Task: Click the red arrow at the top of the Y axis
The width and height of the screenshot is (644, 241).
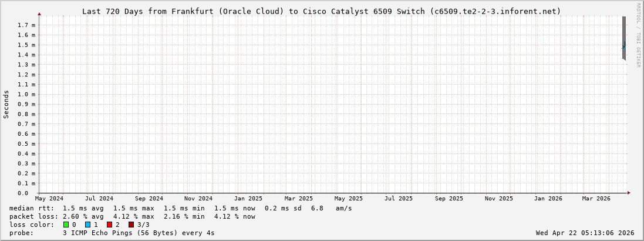Action: [x=39, y=14]
